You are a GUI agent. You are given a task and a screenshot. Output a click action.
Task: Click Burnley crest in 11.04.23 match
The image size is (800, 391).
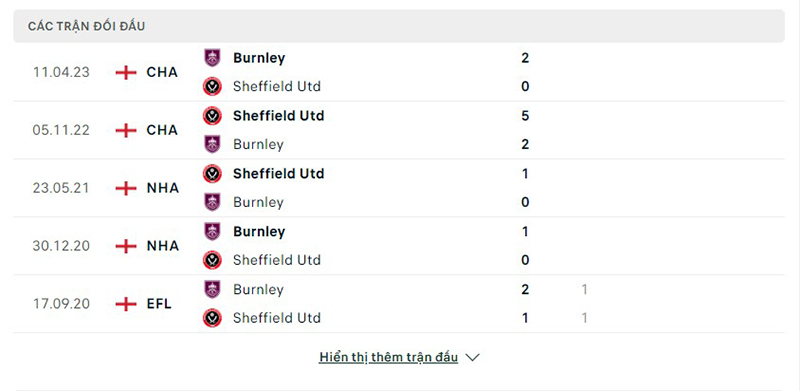[x=212, y=58]
